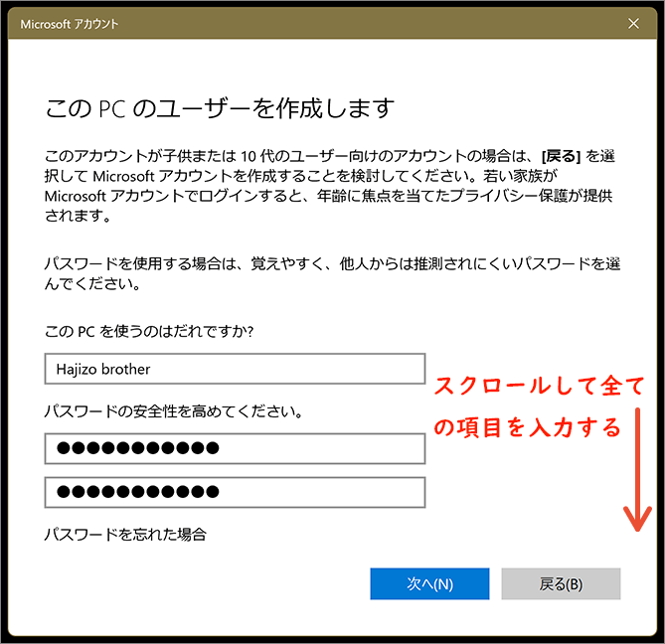The height and width of the screenshot is (644, 665).
Task: Click the heading この PC のユーザーを作成します
Action: [x=220, y=108]
